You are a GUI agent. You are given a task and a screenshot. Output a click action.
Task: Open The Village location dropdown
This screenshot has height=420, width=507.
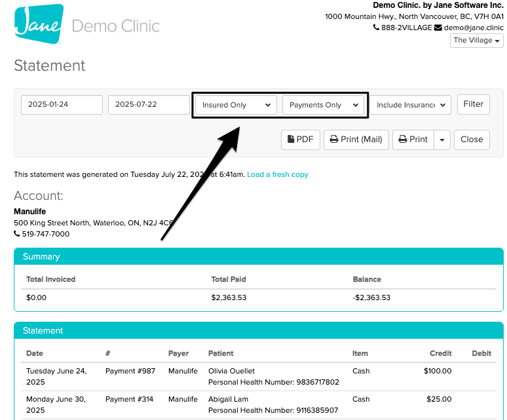[x=477, y=41]
